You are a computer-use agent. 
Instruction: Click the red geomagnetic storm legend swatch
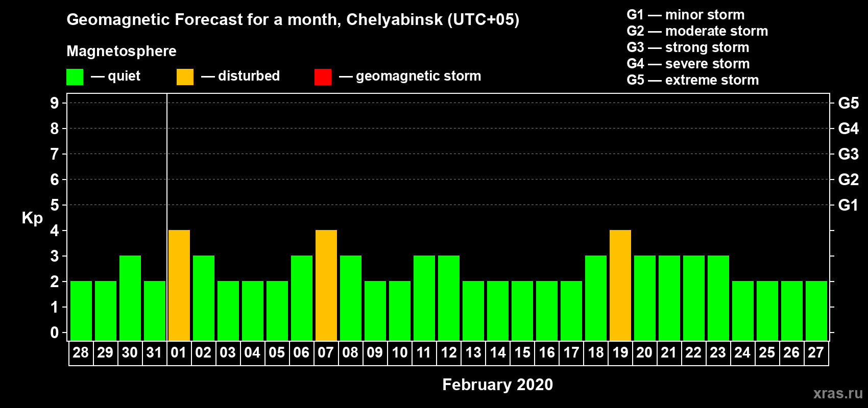[x=323, y=77]
